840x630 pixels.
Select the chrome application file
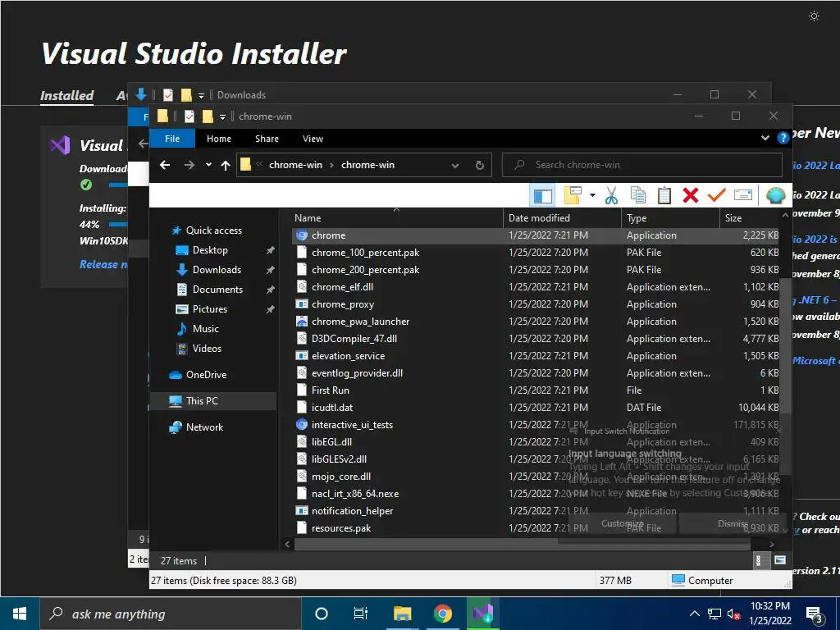coord(536,235)
